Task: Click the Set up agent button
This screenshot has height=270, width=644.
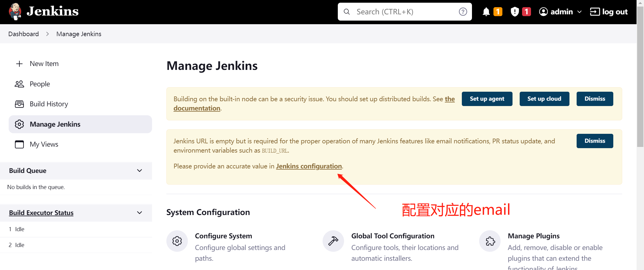Action: point(487,99)
